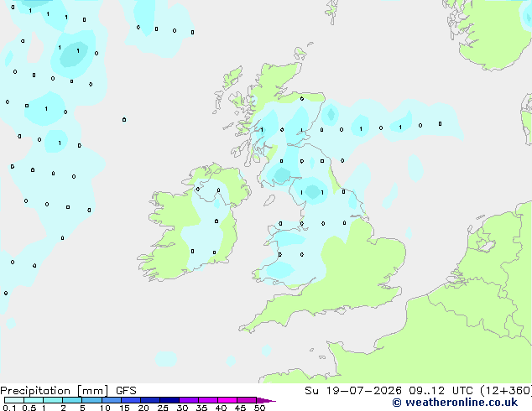Click the 5–10 mm legend swatch
Image resolution: width=532 pixels, height=411 pixels.
pos(91,400)
